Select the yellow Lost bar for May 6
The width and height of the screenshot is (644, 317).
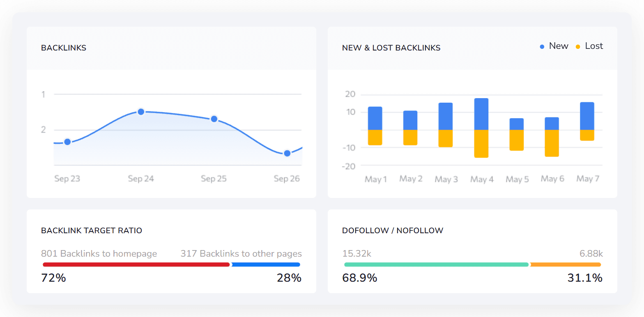(552, 143)
